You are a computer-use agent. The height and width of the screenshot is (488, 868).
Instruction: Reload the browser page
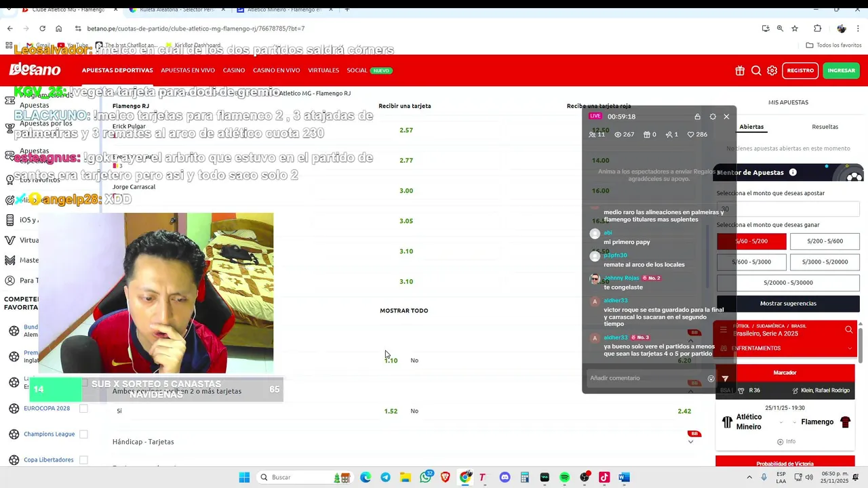pyautogui.click(x=42, y=28)
